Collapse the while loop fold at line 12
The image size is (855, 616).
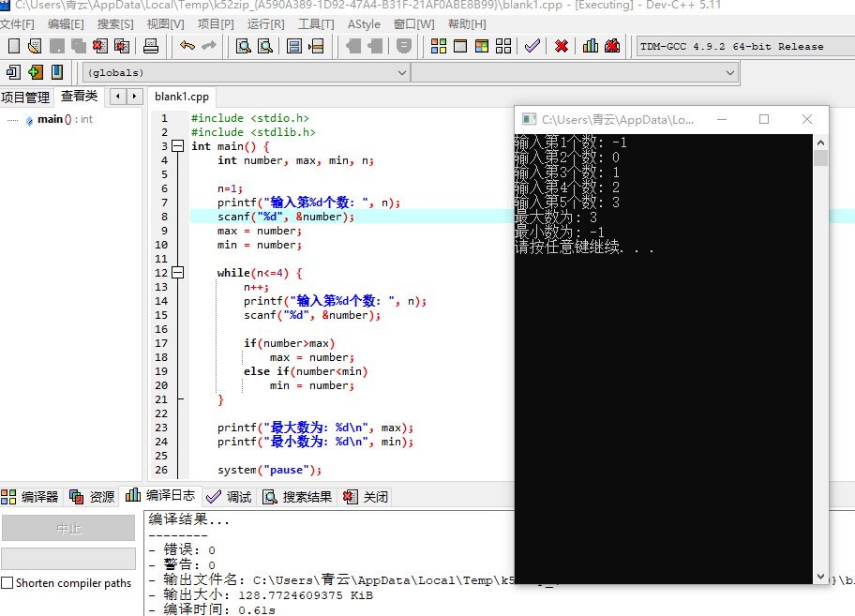176,273
